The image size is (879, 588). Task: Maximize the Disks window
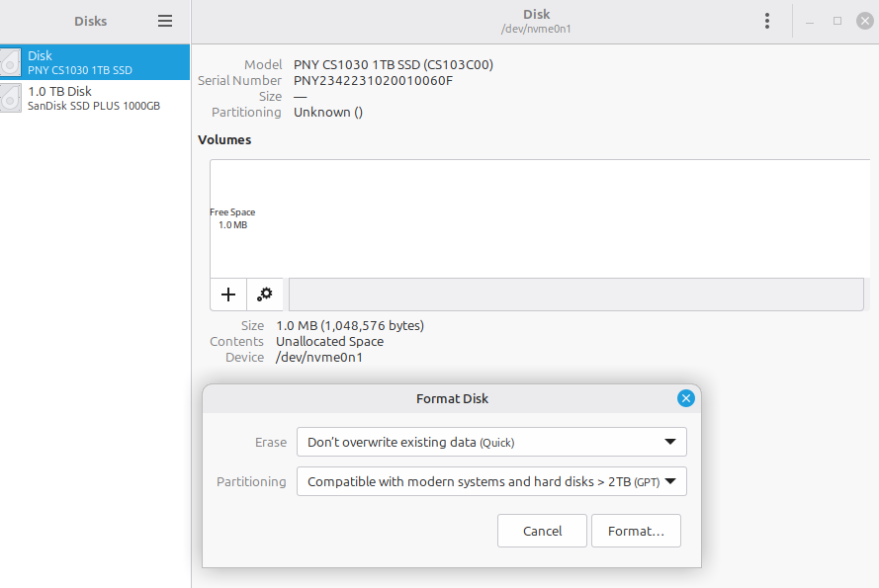coord(837,22)
